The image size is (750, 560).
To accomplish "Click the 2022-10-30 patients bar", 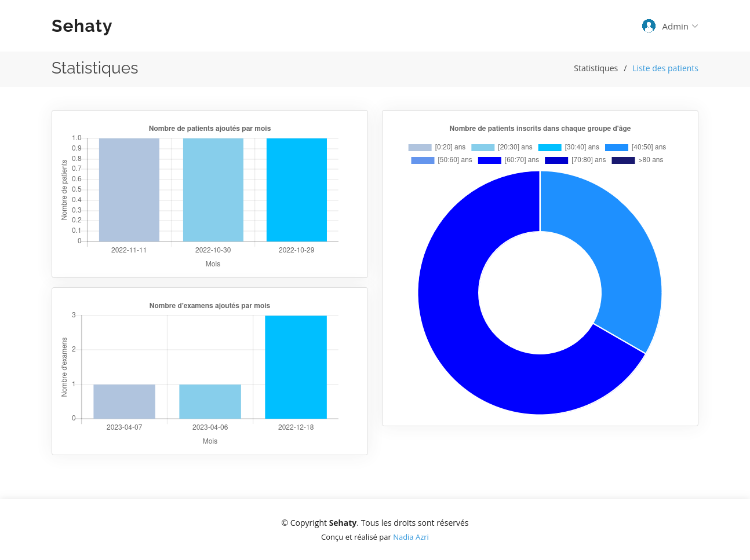I will coord(213,190).
